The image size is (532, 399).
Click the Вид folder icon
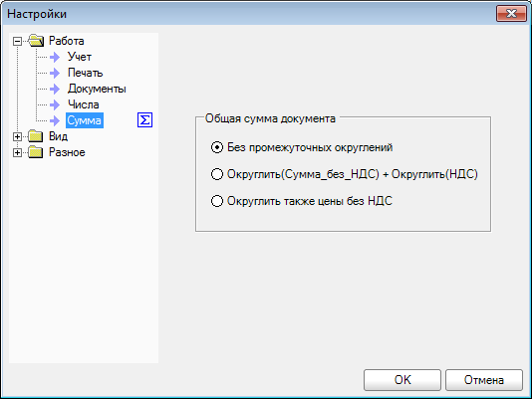[36, 136]
